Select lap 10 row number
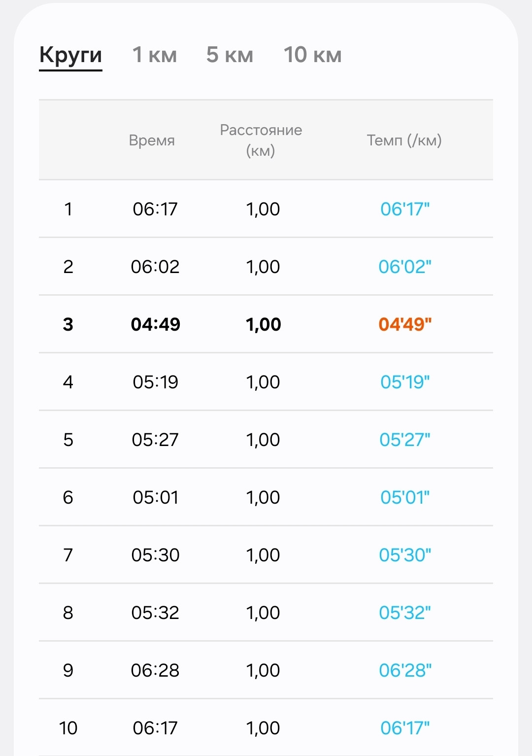 point(68,728)
